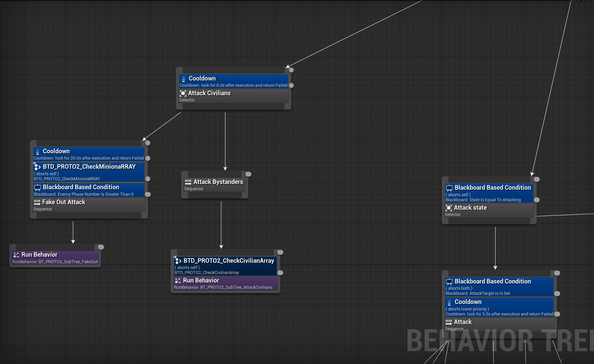The height and width of the screenshot is (364, 594).
Task: Click the Fake Out Attack sequence icon
Action: coord(37,202)
